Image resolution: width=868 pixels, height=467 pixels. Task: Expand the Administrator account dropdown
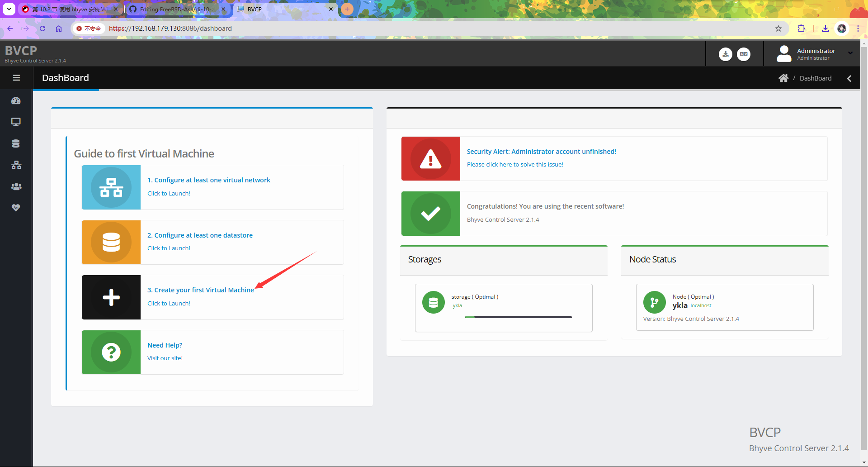tap(815, 54)
